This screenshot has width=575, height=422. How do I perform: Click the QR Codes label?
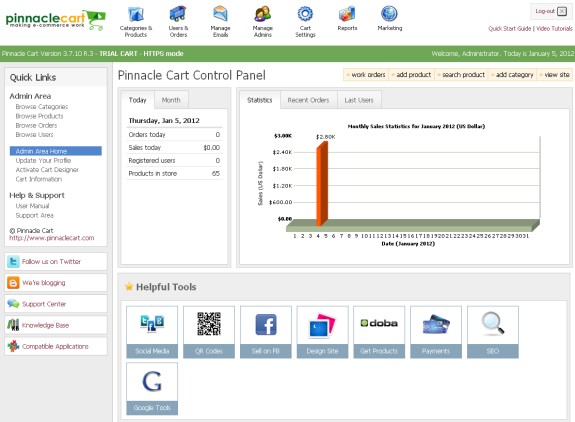(x=209, y=351)
